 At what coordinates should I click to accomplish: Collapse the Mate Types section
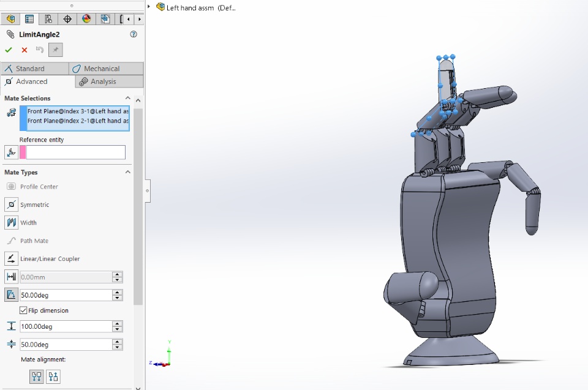(127, 172)
